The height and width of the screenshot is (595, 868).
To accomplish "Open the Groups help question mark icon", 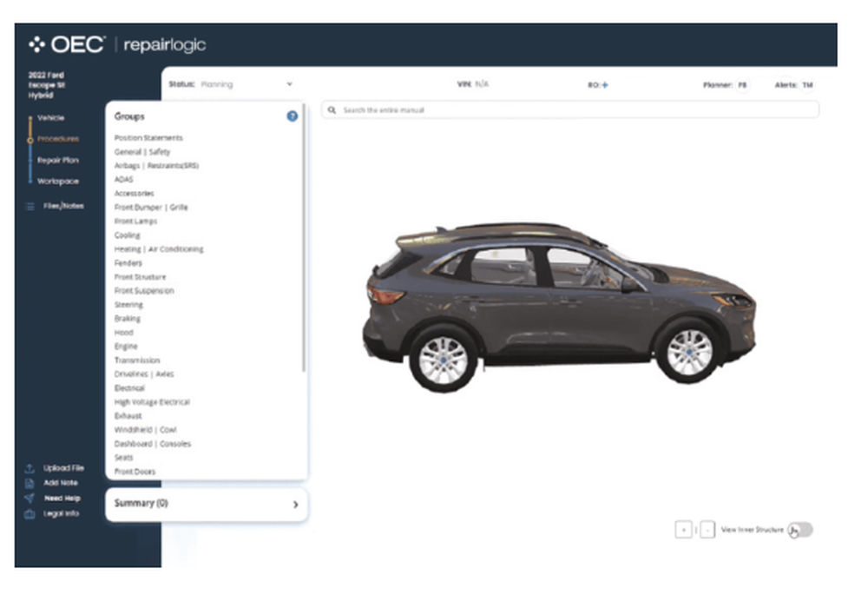I will pyautogui.click(x=293, y=116).
